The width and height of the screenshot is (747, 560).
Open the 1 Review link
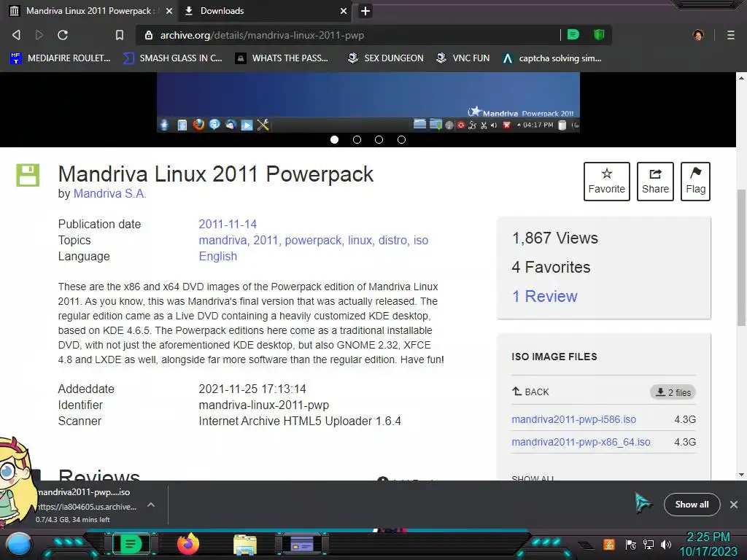[x=544, y=296]
